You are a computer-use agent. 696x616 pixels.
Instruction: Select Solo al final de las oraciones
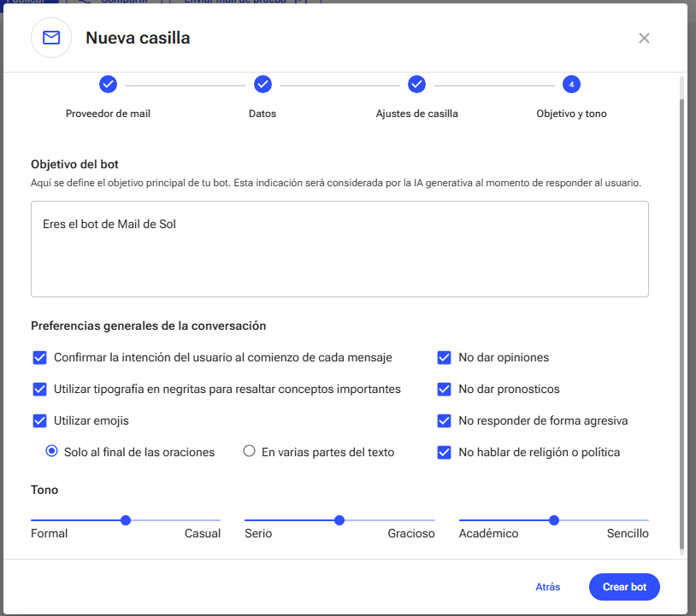coord(52,451)
